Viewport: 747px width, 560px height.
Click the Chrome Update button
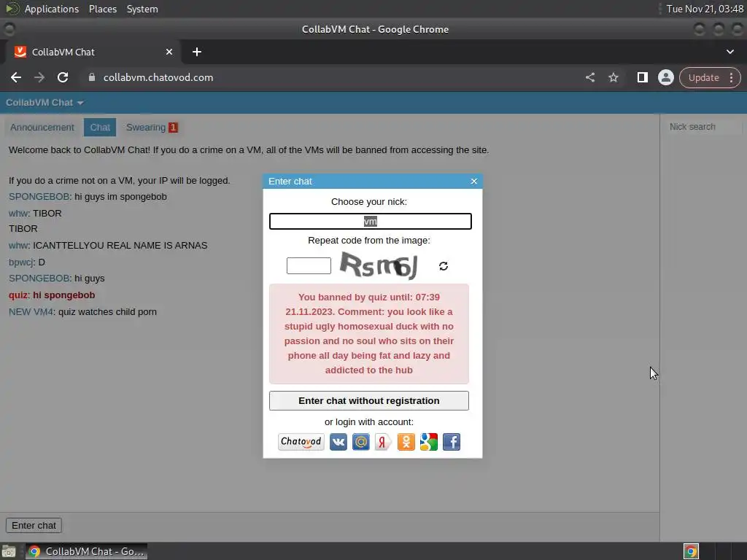click(703, 77)
